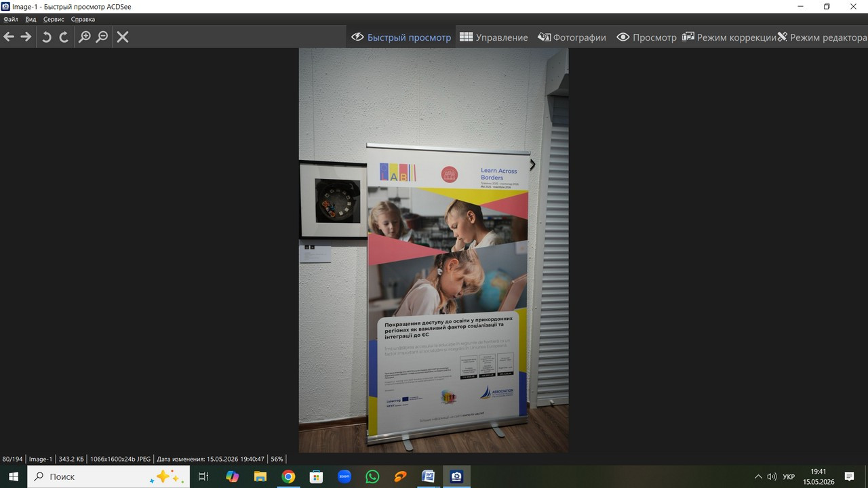Click file size 343.2 КБ
Viewport: 868px width, 488px height.
[x=72, y=459]
